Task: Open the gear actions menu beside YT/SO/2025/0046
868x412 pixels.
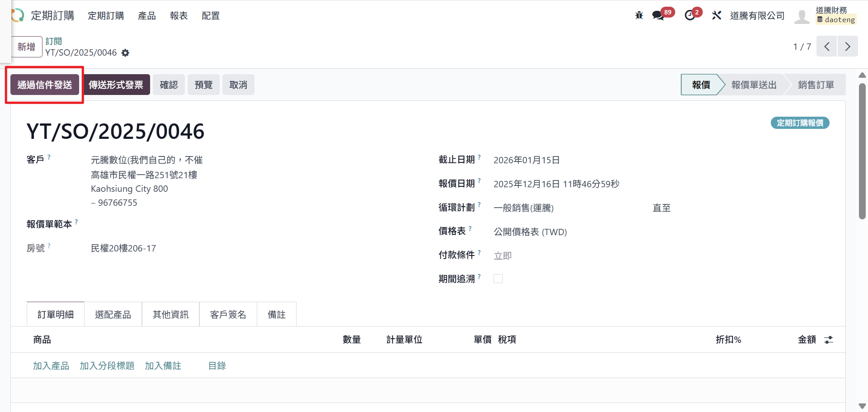Action: [x=125, y=53]
